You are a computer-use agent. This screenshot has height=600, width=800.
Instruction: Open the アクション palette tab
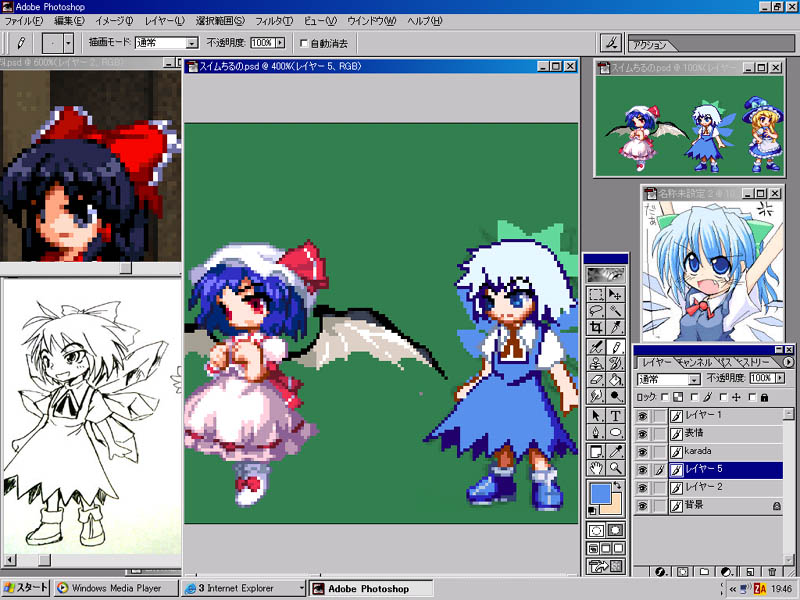pyautogui.click(x=649, y=45)
